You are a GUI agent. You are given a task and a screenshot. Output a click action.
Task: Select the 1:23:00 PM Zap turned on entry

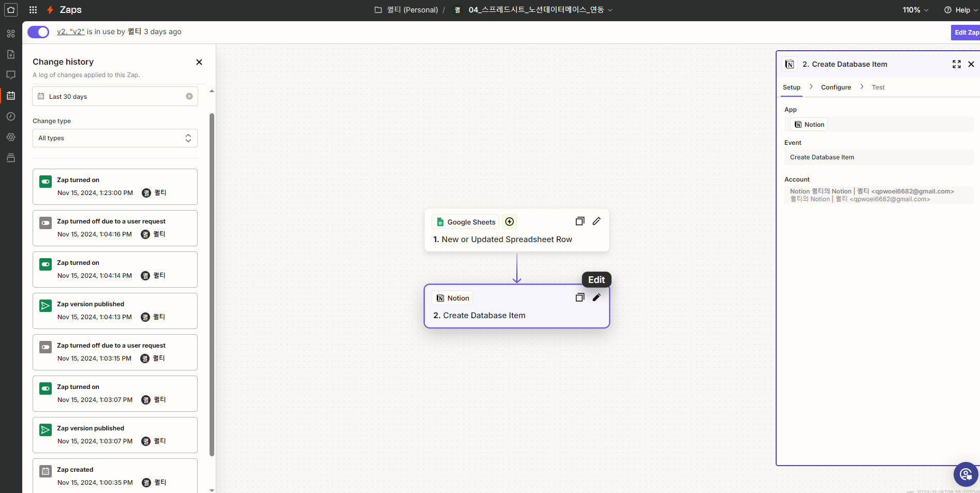coord(115,187)
